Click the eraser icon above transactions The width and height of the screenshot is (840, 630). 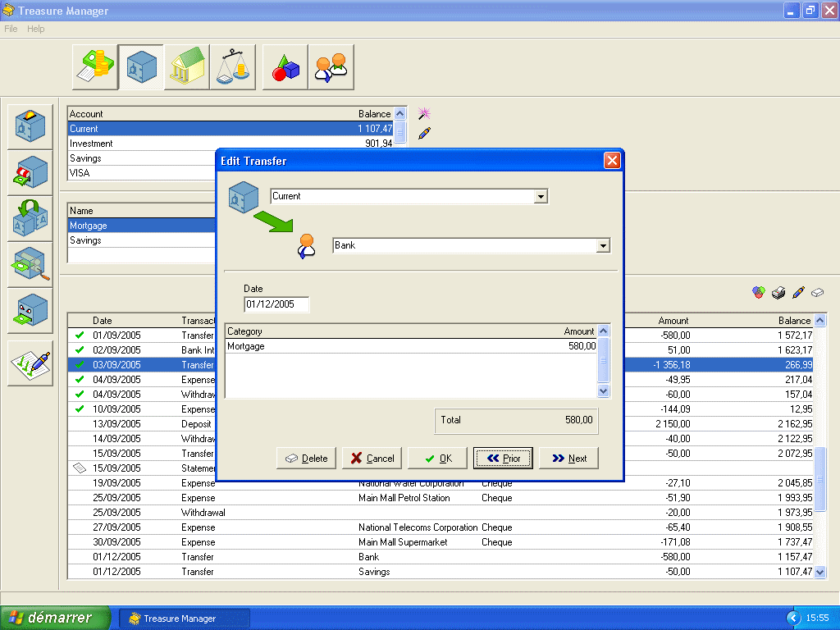point(818,293)
